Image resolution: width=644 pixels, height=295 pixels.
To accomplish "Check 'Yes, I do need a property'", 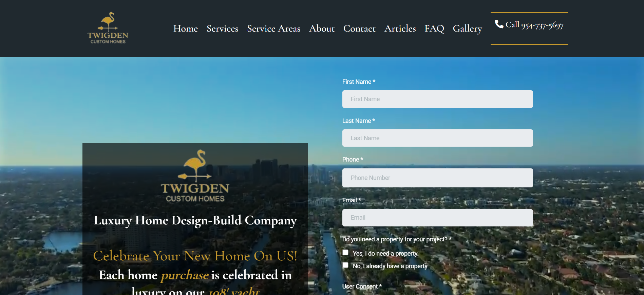I will [345, 253].
